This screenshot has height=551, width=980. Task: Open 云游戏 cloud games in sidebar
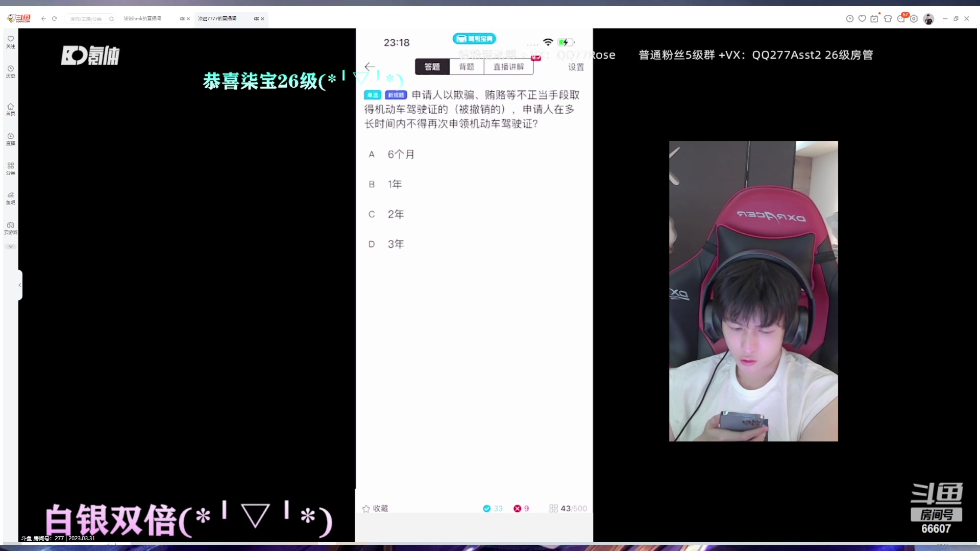pos(10,228)
